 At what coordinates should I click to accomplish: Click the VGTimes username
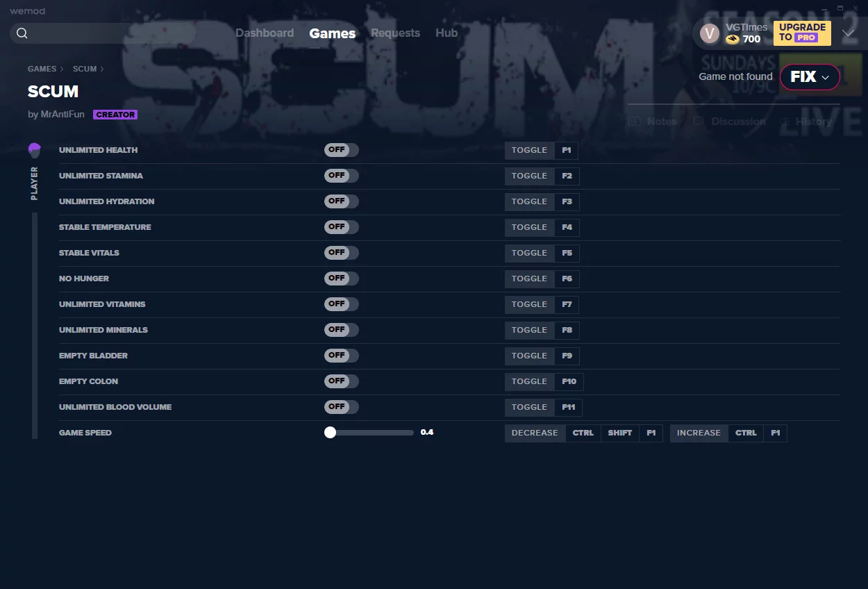tap(746, 27)
